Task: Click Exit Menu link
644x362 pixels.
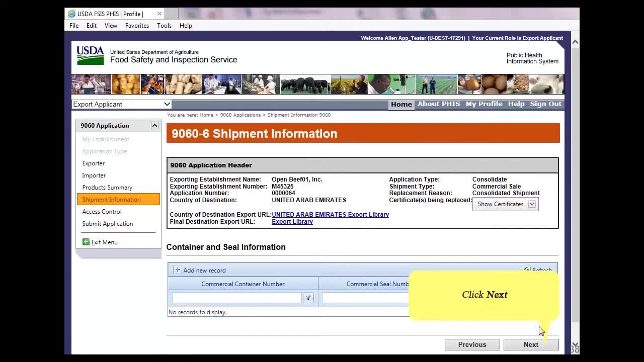Action: tap(104, 242)
